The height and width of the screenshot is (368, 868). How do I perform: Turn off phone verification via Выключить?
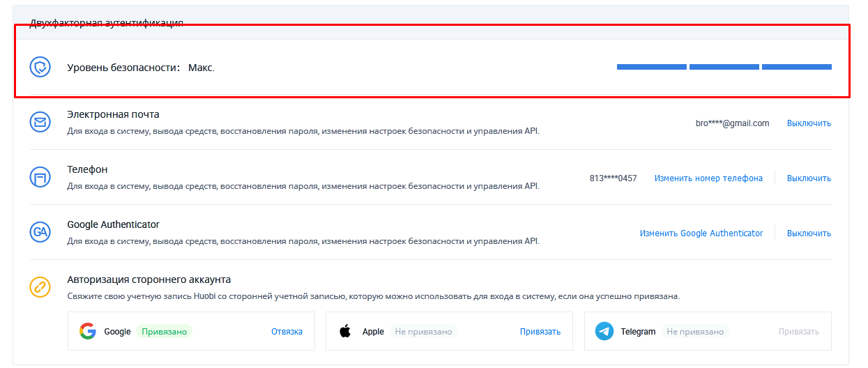(x=809, y=178)
